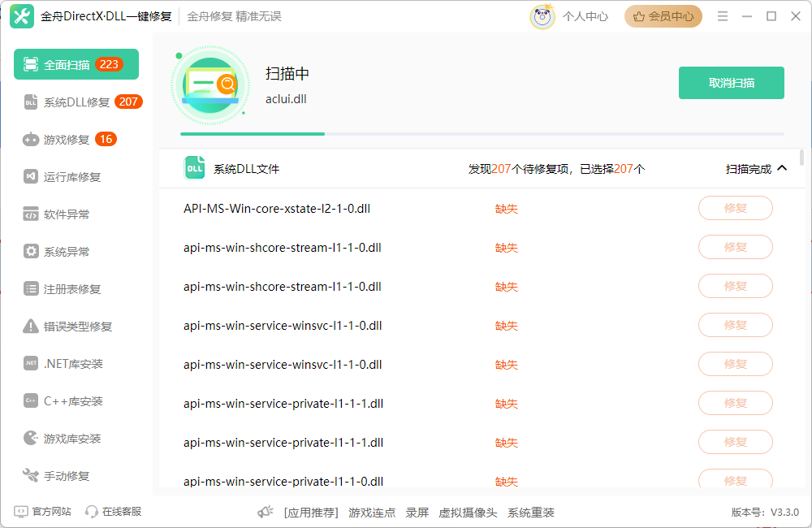
Task: Minimize the application window
Action: (x=747, y=16)
